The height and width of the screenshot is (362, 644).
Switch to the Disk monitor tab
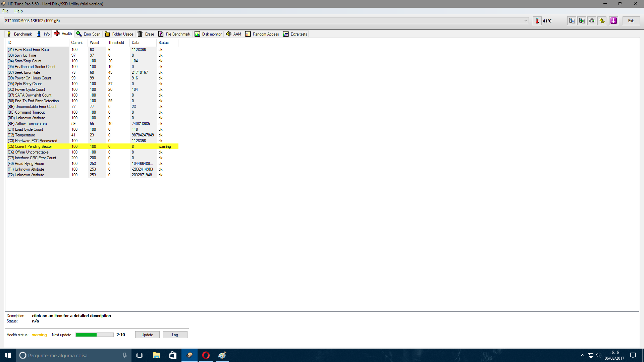pos(208,34)
